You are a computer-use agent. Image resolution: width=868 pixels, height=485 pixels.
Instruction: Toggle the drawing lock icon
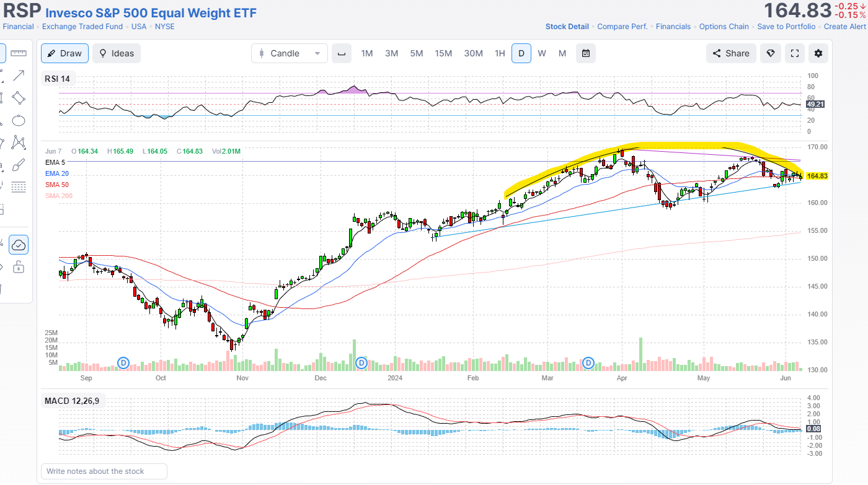tap(19, 267)
